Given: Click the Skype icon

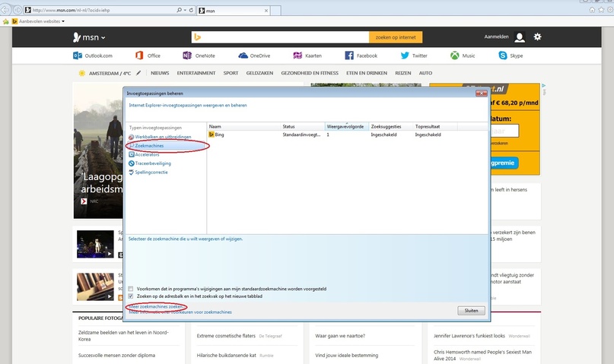Looking at the screenshot, I should 503,55.
